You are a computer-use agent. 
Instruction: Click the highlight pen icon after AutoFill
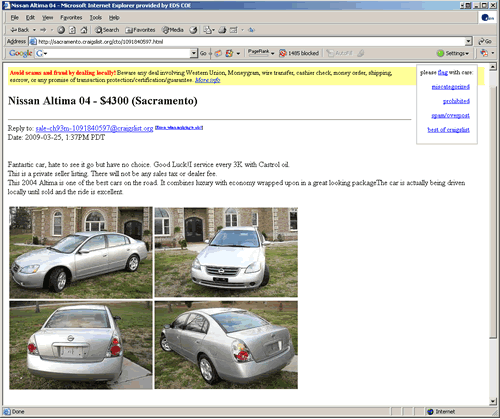tap(361, 53)
